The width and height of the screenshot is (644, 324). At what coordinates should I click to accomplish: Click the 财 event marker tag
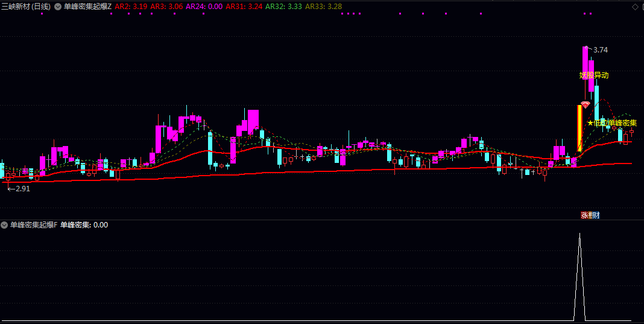(x=596, y=215)
